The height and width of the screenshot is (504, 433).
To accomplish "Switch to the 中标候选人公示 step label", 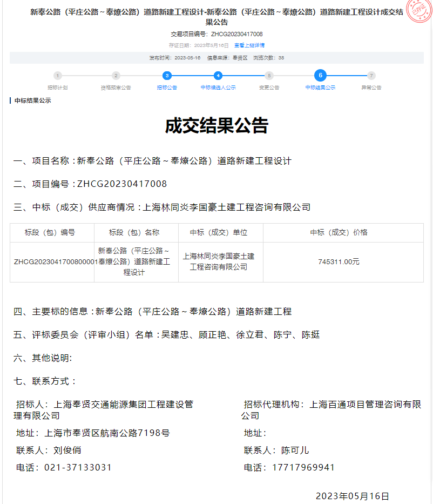I will click(x=218, y=88).
